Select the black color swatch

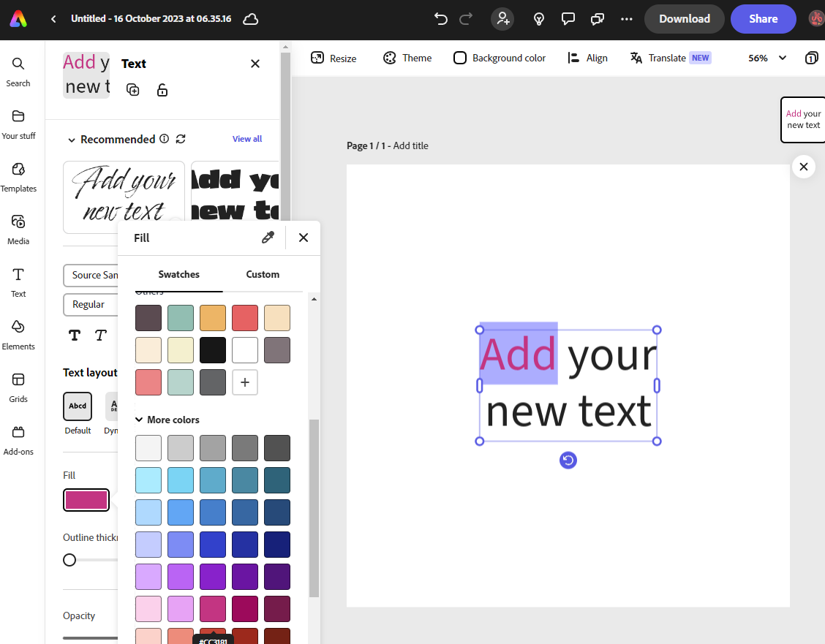(213, 350)
